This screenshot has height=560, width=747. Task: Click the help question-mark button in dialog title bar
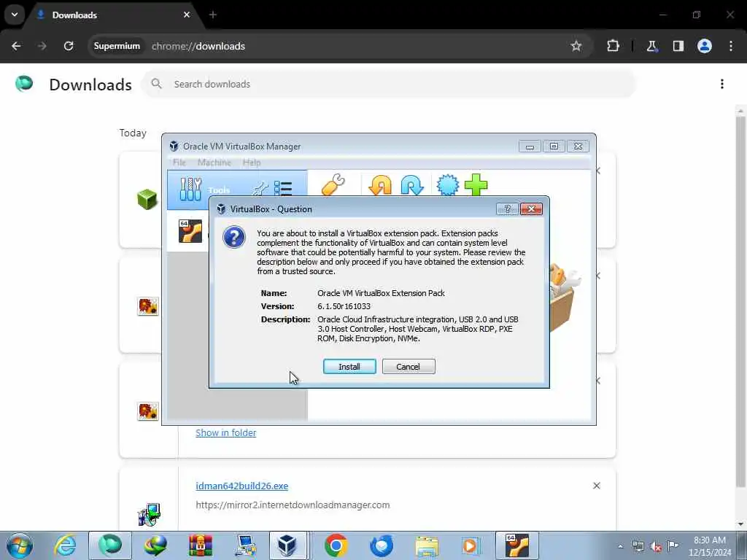(x=507, y=209)
